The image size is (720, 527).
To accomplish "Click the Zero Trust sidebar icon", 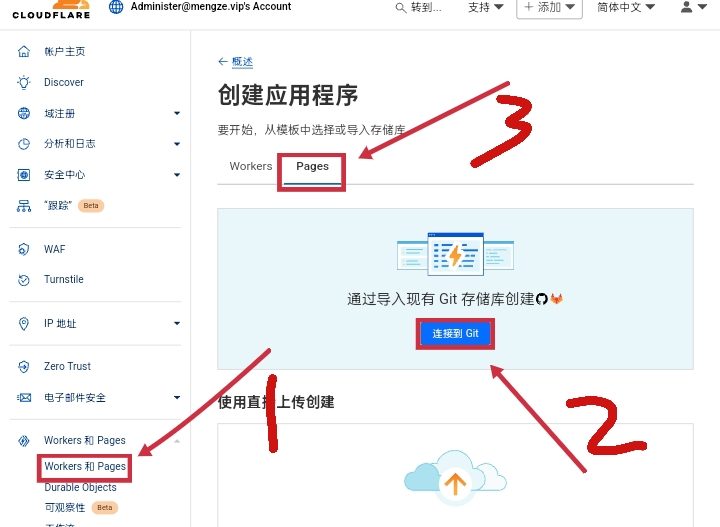I will [24, 366].
